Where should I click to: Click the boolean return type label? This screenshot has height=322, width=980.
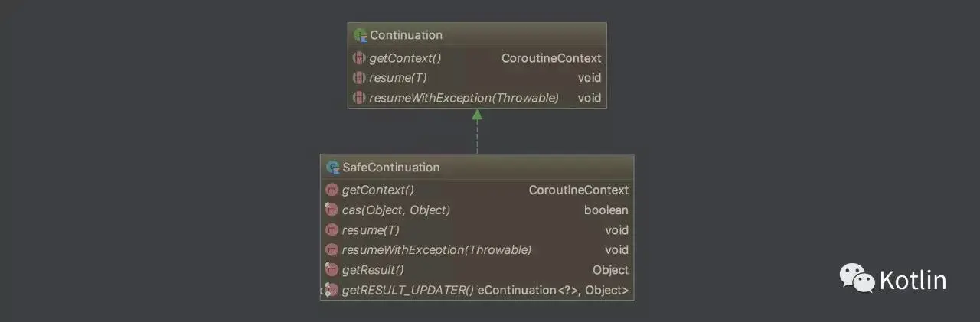pyautogui.click(x=606, y=210)
